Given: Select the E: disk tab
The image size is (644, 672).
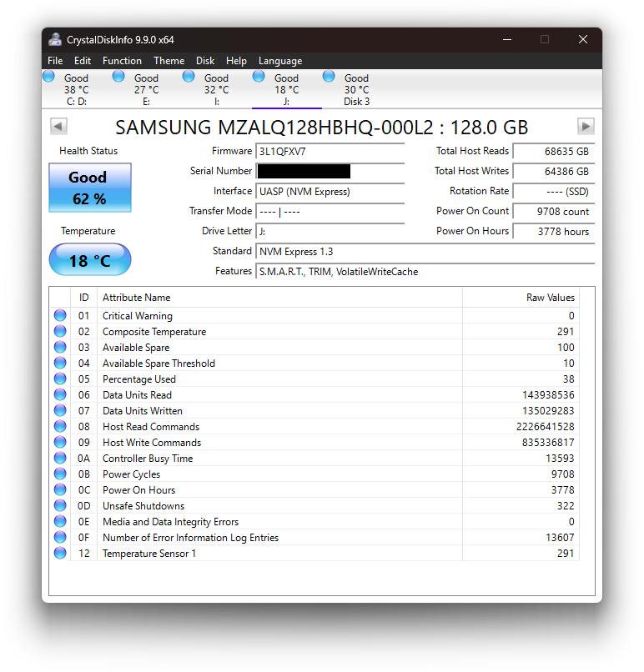Looking at the screenshot, I should (146, 89).
